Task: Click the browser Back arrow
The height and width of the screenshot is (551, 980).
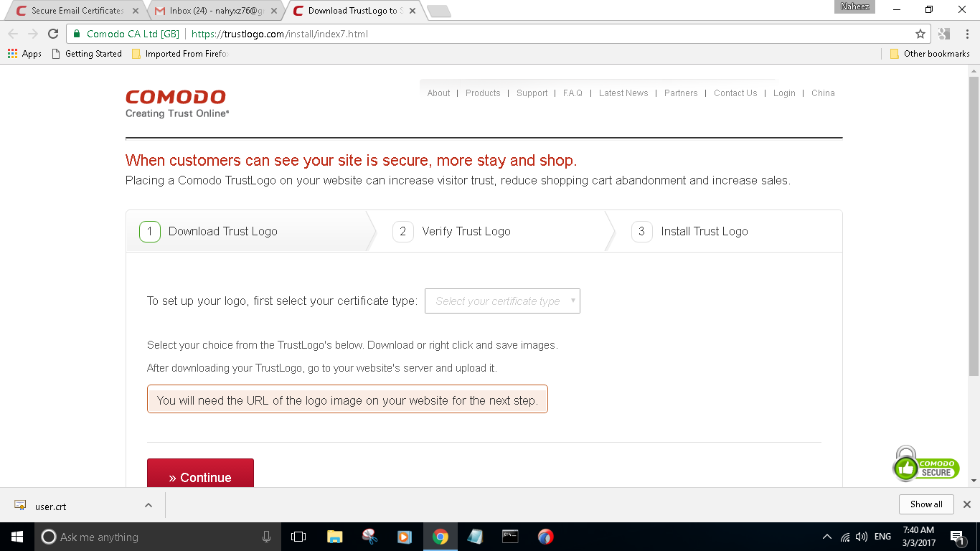Action: (x=13, y=34)
